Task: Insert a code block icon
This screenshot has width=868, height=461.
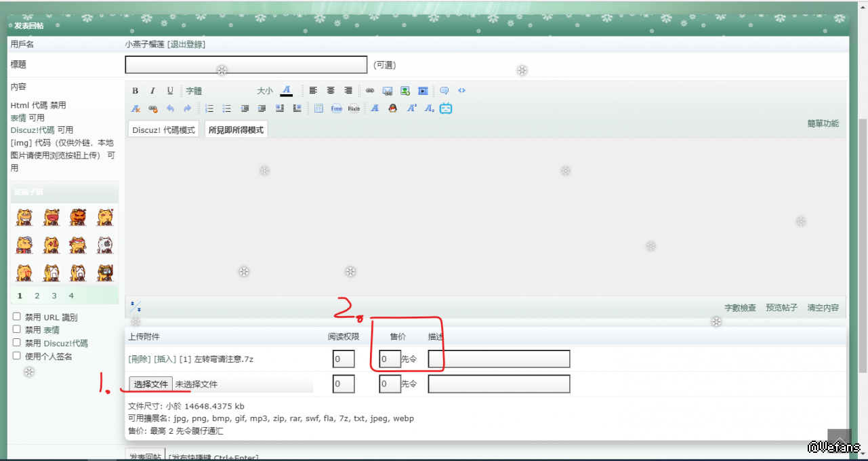Action: pyautogui.click(x=462, y=91)
